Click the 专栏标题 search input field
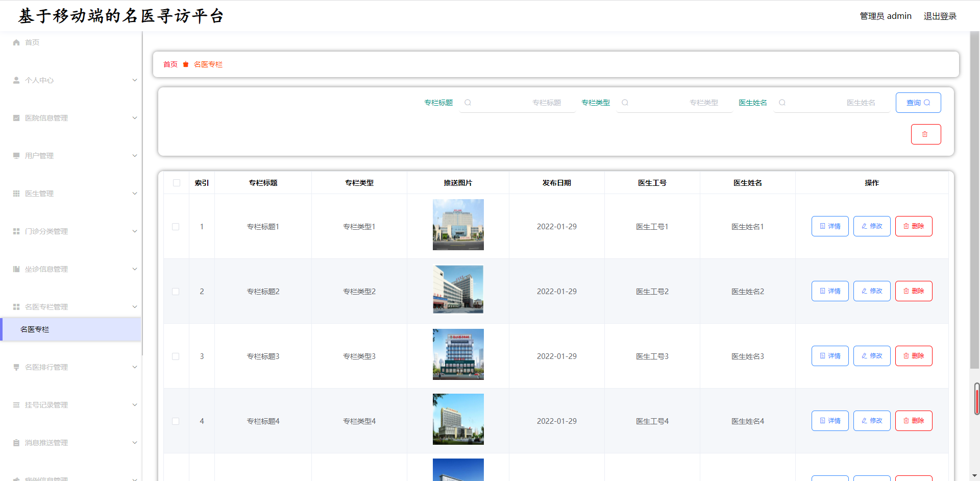Image resolution: width=980 pixels, height=481 pixels. [x=518, y=103]
